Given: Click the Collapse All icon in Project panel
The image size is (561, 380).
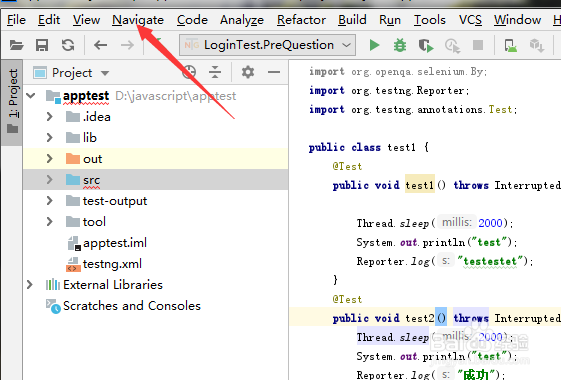Looking at the screenshot, I should pos(215,72).
